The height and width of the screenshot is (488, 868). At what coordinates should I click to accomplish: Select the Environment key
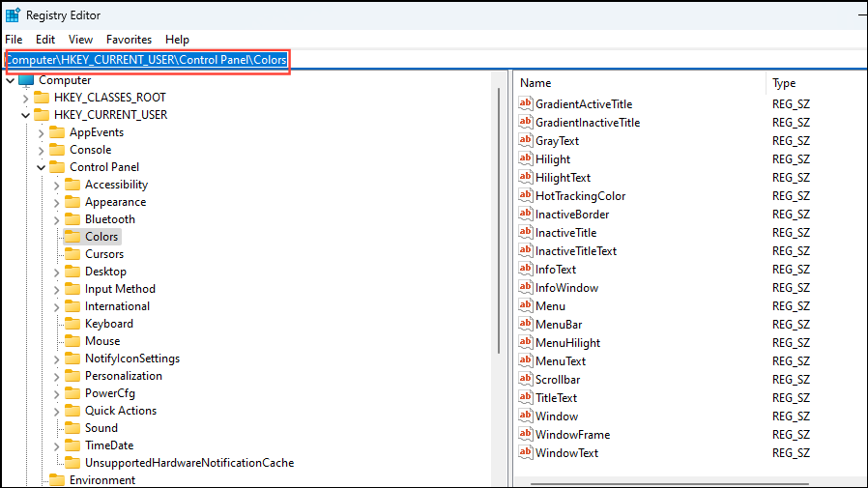point(102,479)
